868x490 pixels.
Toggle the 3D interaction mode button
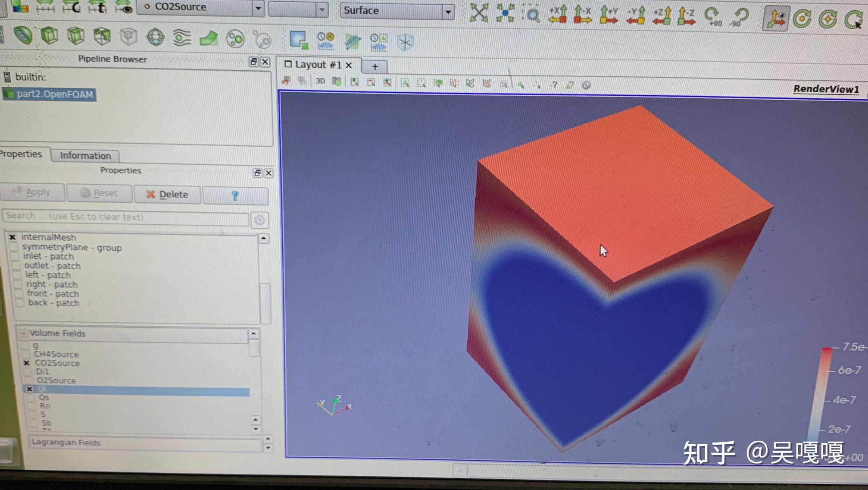click(x=320, y=81)
